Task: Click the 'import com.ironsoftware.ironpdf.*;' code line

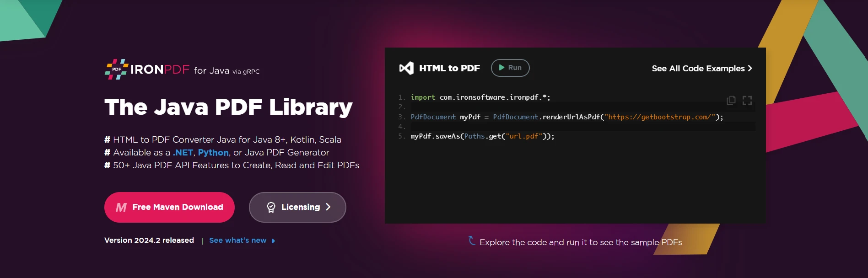Action: tap(480, 97)
